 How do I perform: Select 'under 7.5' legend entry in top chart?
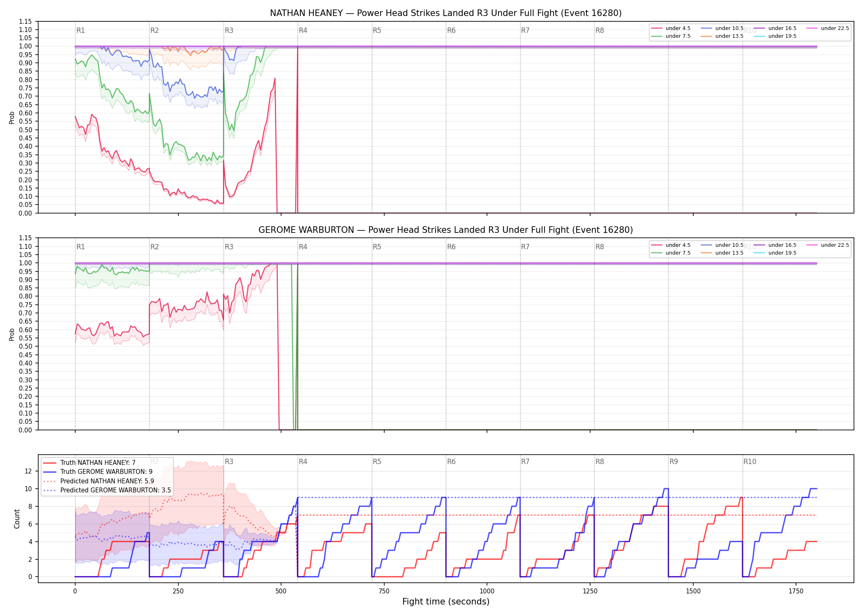coord(671,36)
